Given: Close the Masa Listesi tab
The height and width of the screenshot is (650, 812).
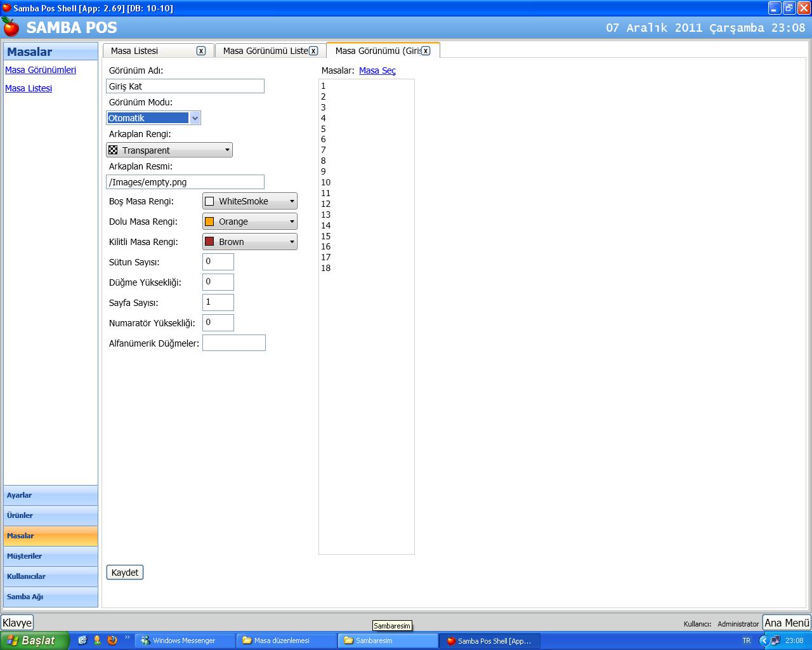Looking at the screenshot, I should tap(201, 51).
